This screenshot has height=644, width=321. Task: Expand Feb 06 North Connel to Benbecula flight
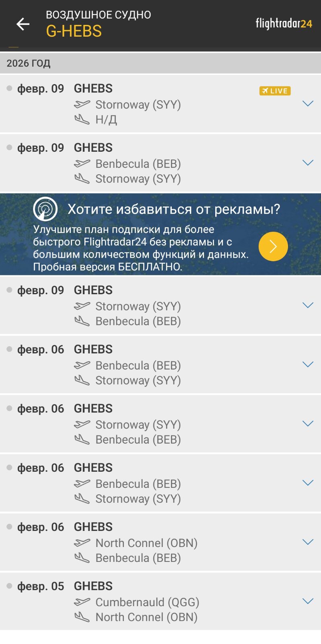(308, 542)
